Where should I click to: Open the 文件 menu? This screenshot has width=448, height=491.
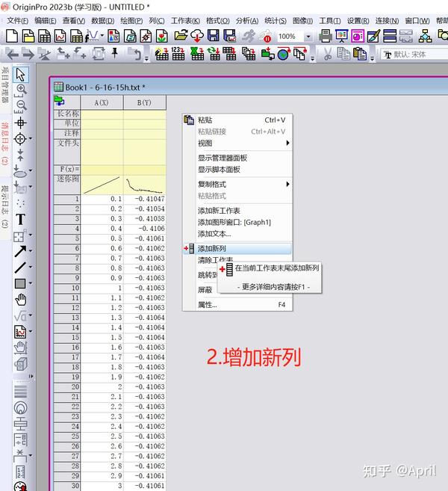[x=17, y=21]
